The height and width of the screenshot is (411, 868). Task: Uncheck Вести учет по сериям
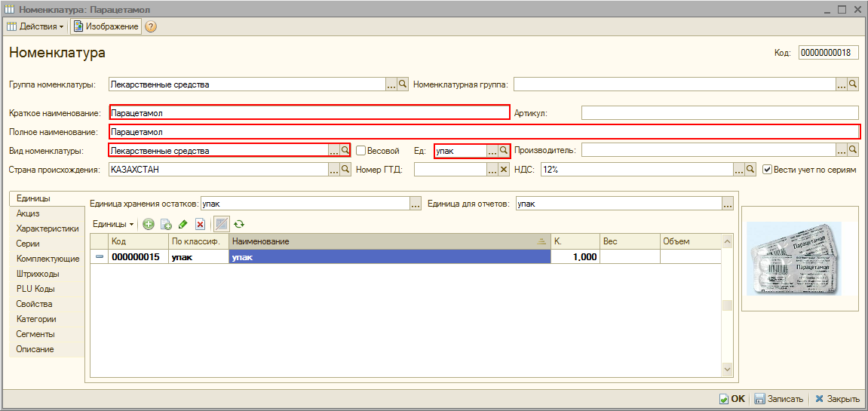click(767, 170)
